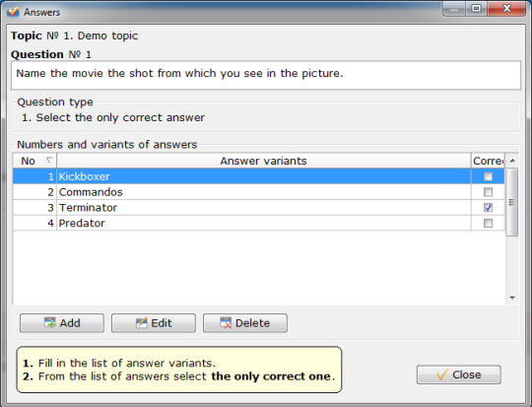
Task: Click the scroll down arrow of answers list
Action: [x=512, y=298]
